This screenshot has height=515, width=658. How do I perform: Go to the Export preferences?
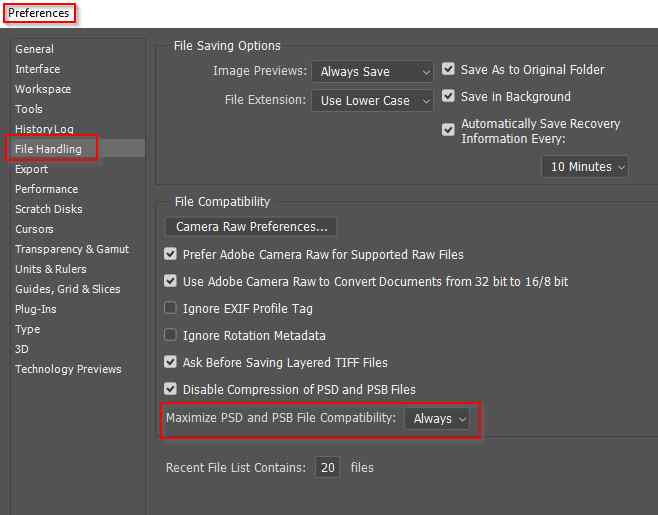click(31, 169)
